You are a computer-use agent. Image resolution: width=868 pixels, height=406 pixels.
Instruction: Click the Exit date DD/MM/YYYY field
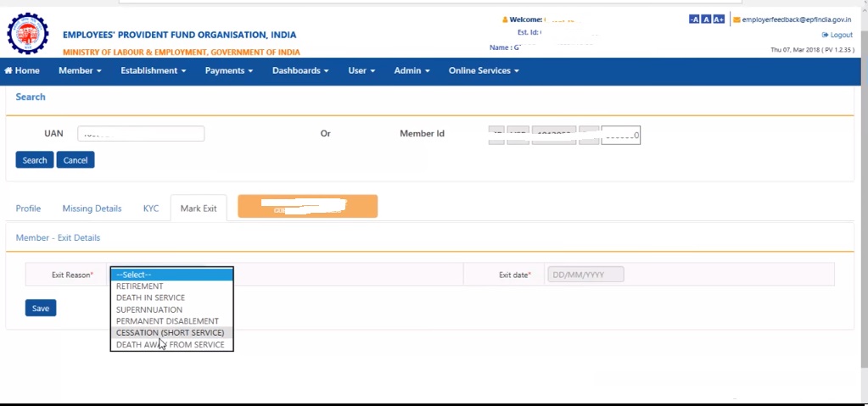click(x=585, y=275)
